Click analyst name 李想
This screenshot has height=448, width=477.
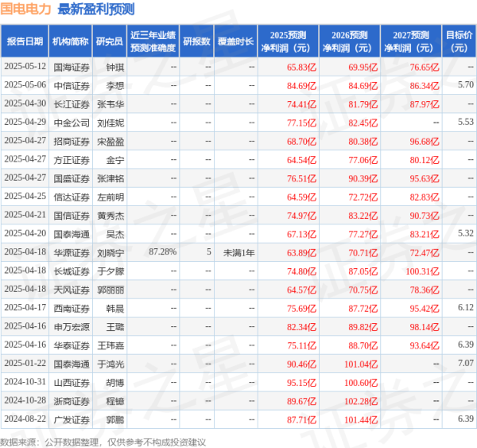pyautogui.click(x=115, y=86)
